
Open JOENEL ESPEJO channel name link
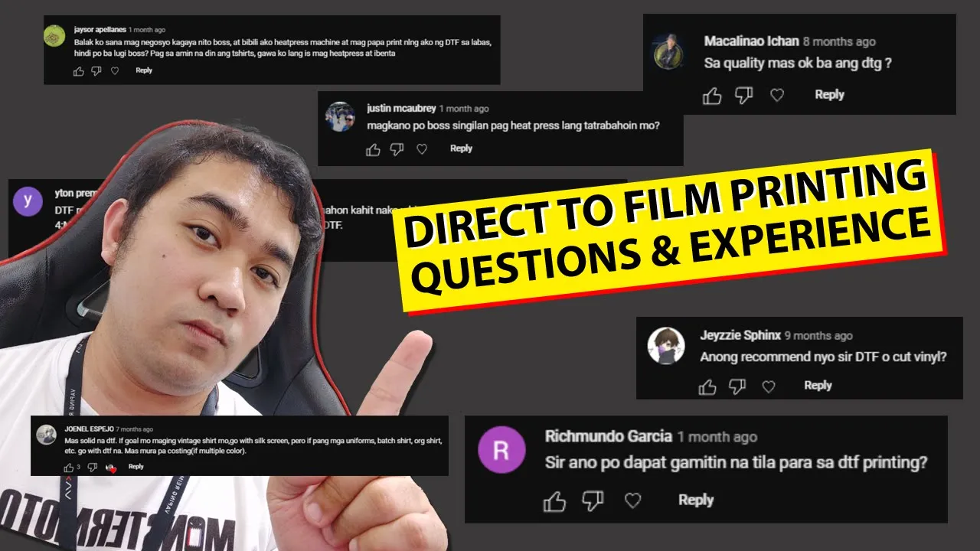click(x=88, y=429)
